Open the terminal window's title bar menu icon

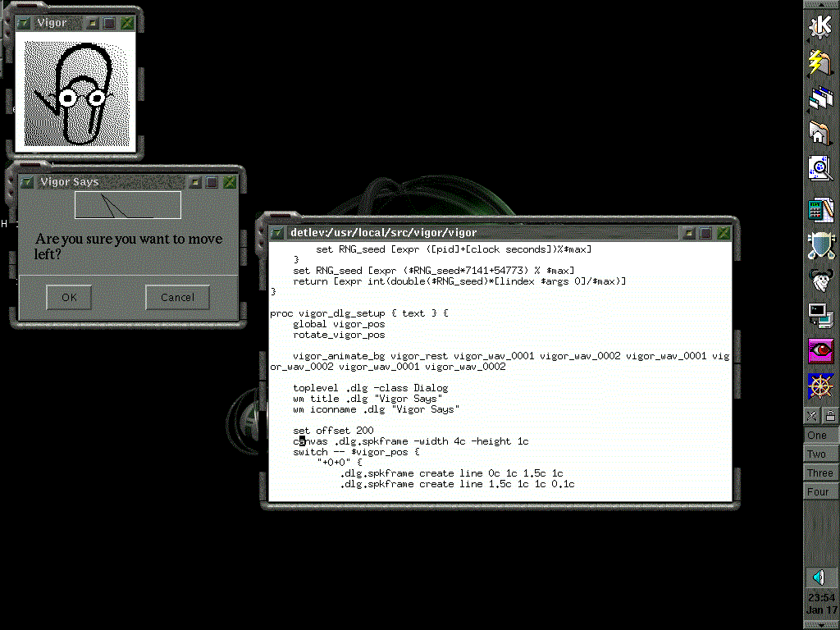tap(276, 233)
